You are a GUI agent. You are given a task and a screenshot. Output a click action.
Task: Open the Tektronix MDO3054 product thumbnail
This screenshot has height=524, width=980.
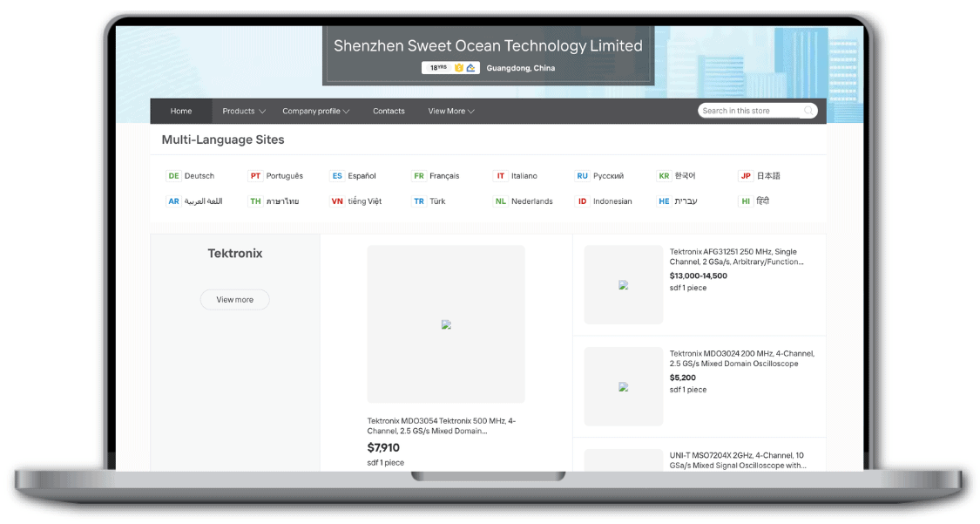446,324
